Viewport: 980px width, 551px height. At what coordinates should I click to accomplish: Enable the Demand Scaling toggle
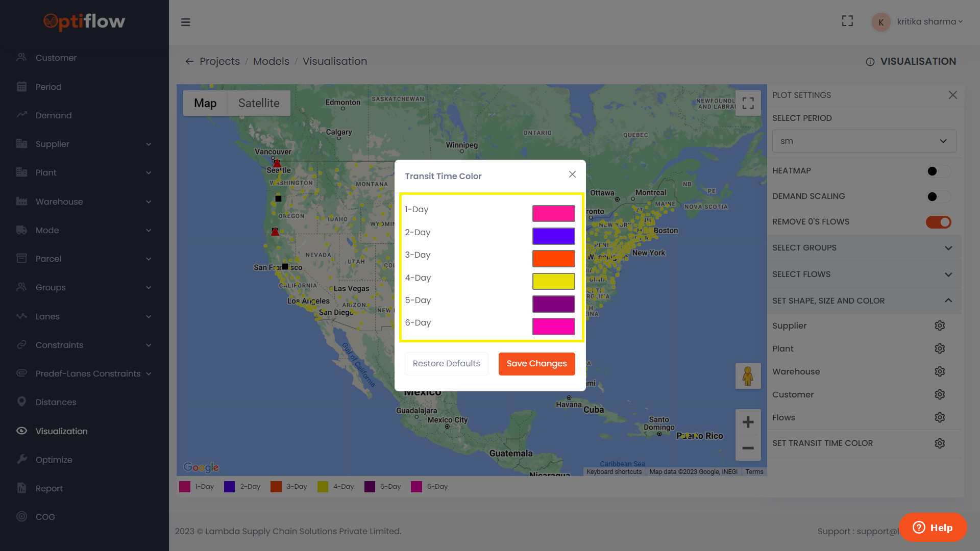pyautogui.click(x=938, y=196)
